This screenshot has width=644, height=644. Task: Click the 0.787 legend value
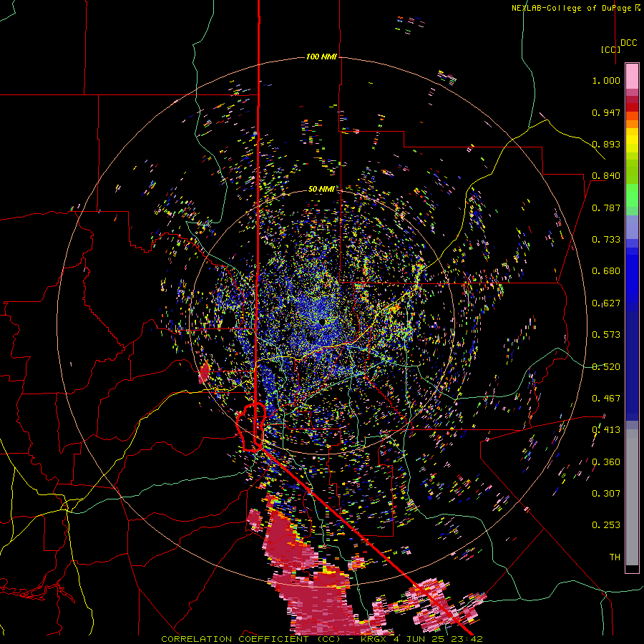pos(606,208)
